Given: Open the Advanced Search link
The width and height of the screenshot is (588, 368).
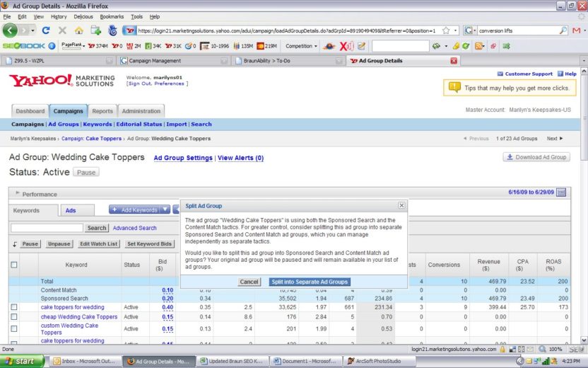Looking at the screenshot, I should pos(134,228).
